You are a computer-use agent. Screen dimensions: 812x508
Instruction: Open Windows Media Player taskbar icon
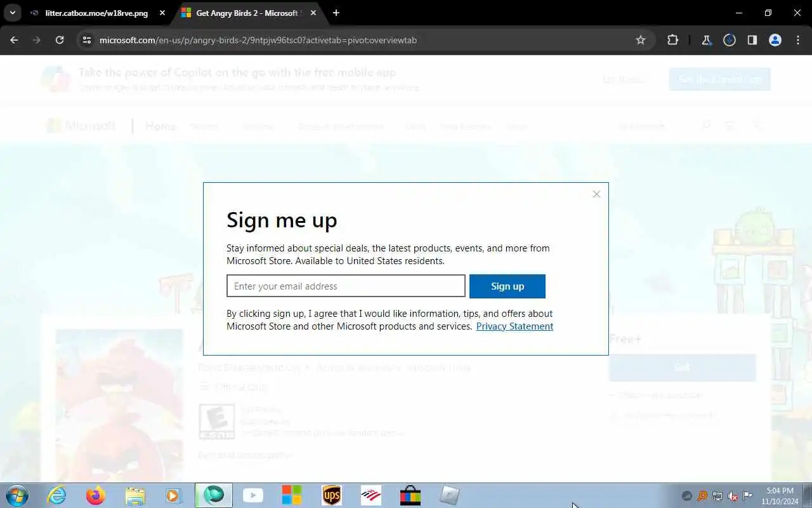173,495
